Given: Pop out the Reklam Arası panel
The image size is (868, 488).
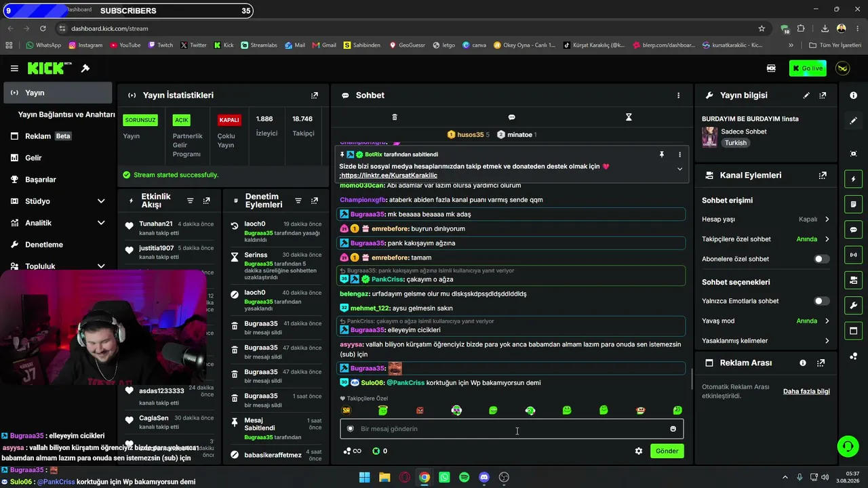Looking at the screenshot, I should click(821, 363).
